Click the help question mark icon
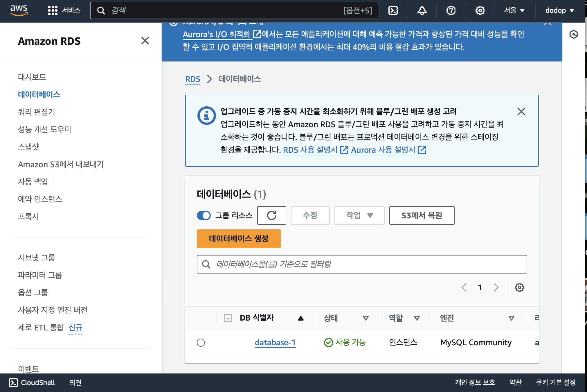Image resolution: width=587 pixels, height=392 pixels. (451, 11)
